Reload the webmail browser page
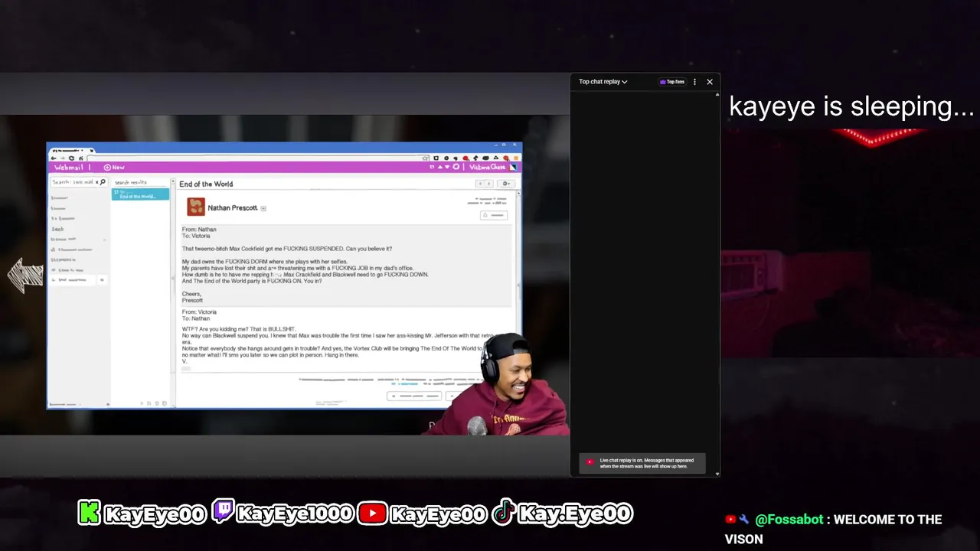Viewport: 980px width, 551px height. point(72,158)
